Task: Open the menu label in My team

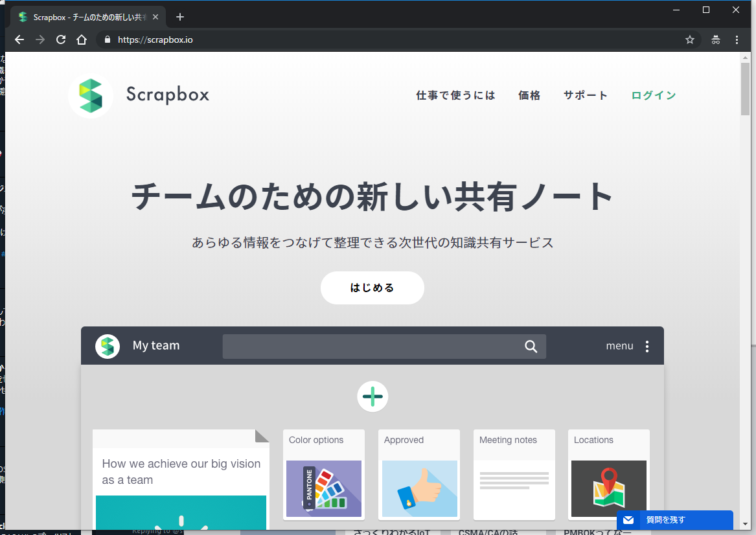Action: [x=619, y=346]
